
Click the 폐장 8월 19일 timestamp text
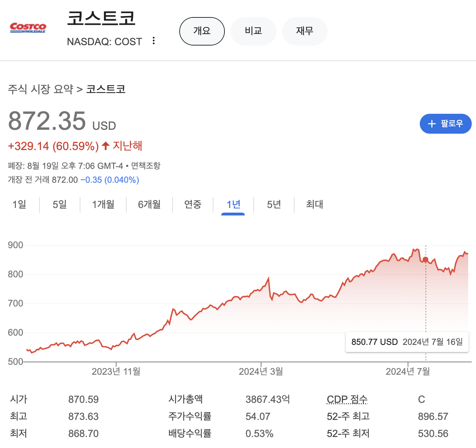click(65, 166)
